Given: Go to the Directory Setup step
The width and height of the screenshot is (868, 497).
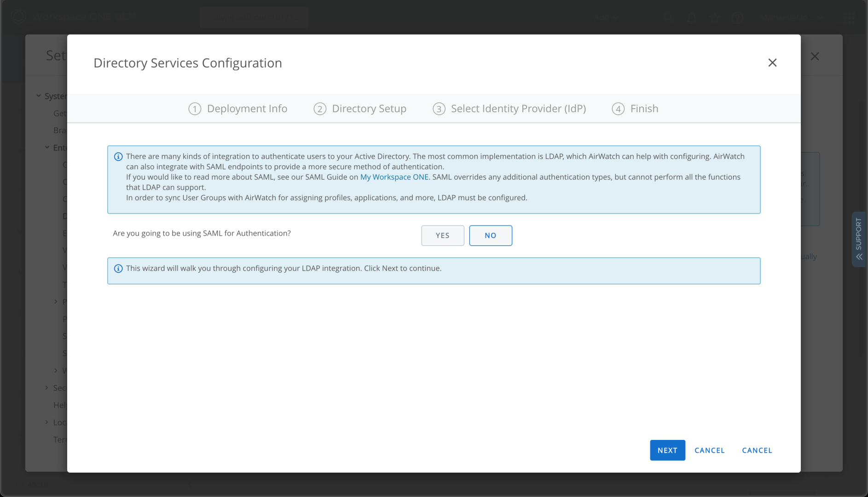Looking at the screenshot, I should 369,109.
